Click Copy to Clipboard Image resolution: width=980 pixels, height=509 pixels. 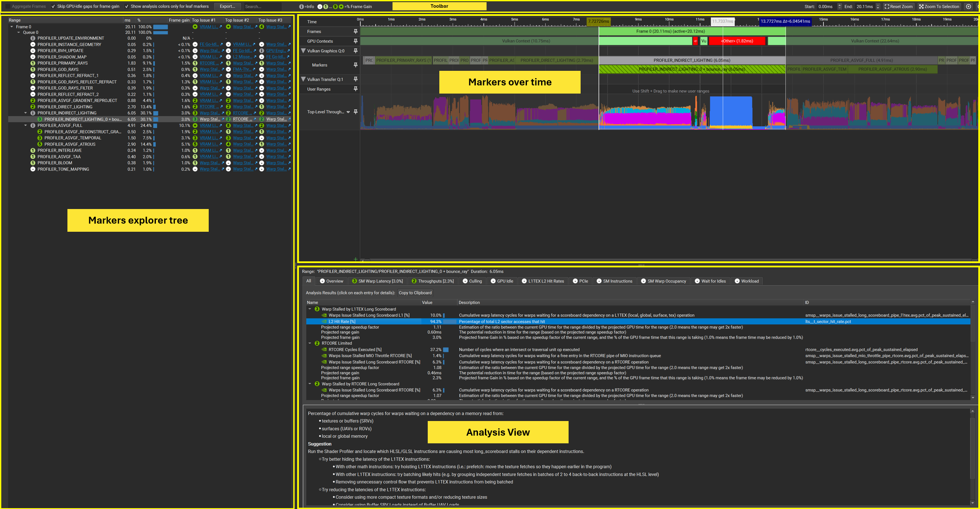pyautogui.click(x=415, y=293)
